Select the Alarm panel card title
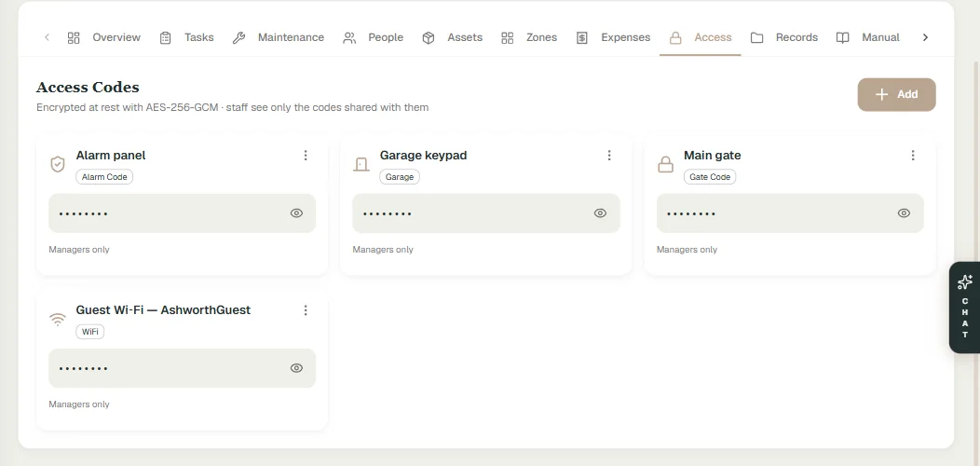 [x=111, y=155]
